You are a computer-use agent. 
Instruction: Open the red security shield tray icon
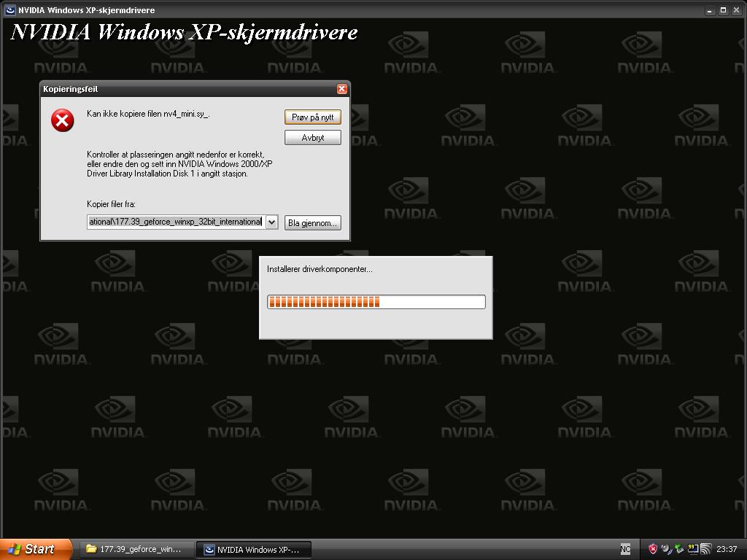click(x=653, y=549)
